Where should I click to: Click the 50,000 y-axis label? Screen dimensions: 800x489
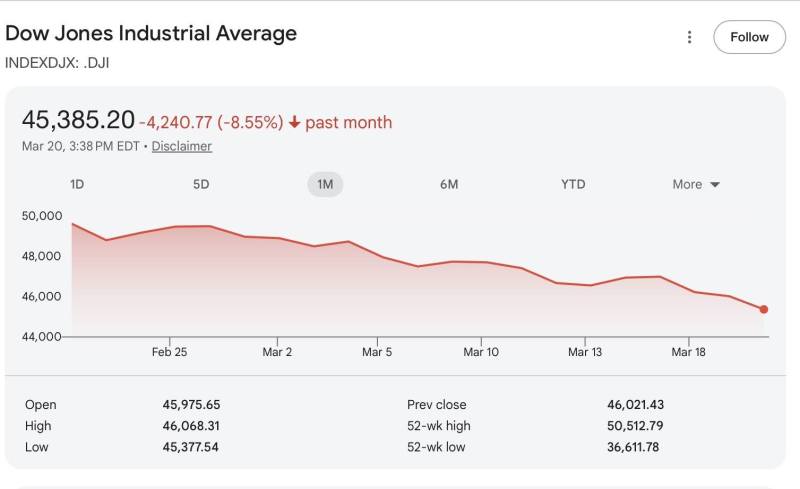point(42,216)
